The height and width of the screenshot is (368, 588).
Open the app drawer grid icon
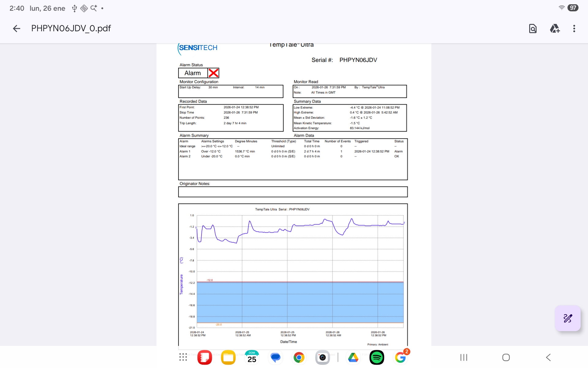(183, 357)
